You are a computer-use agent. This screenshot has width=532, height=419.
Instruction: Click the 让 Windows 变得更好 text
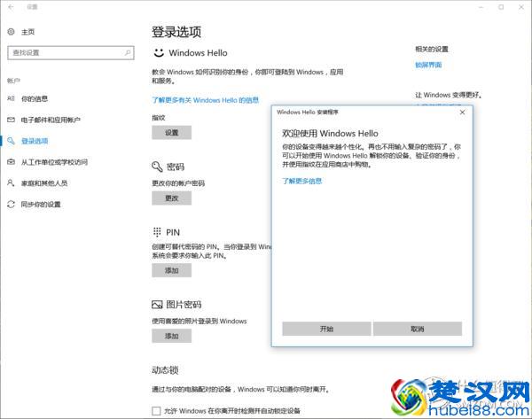click(449, 95)
